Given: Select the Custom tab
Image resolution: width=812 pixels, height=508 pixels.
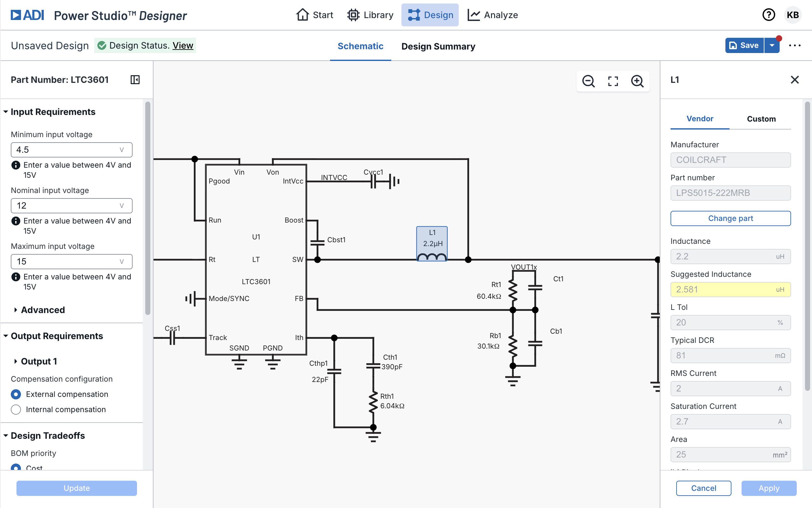Looking at the screenshot, I should point(761,119).
